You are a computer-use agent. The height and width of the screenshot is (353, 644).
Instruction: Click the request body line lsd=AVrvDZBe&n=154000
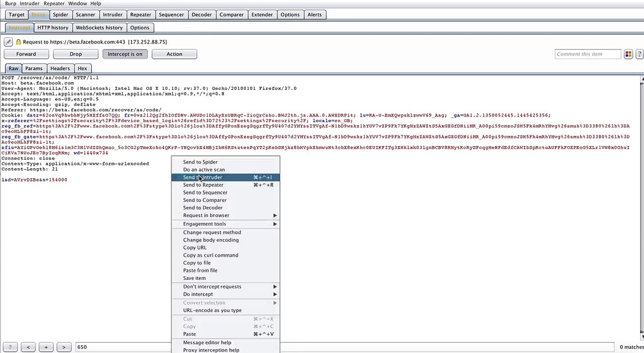(34, 180)
